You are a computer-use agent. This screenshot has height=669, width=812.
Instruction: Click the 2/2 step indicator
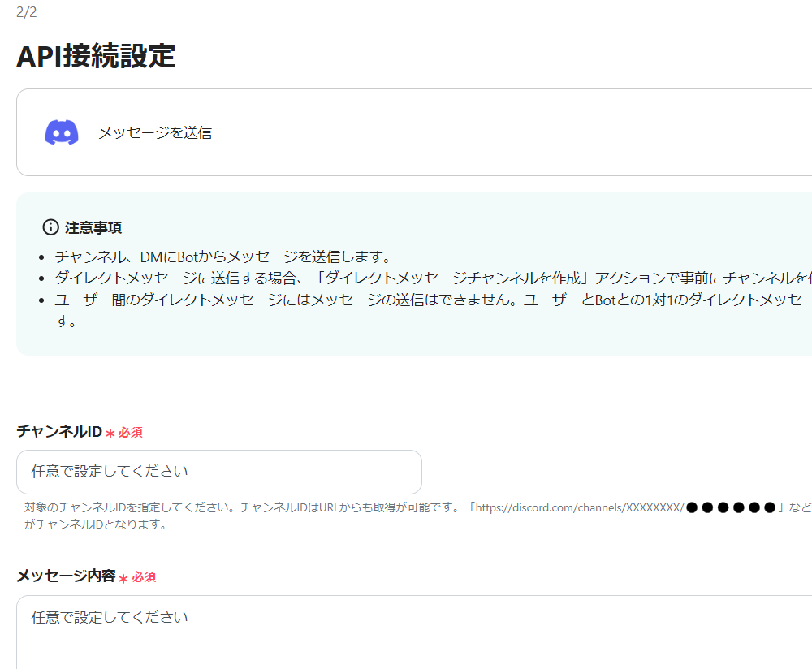27,12
